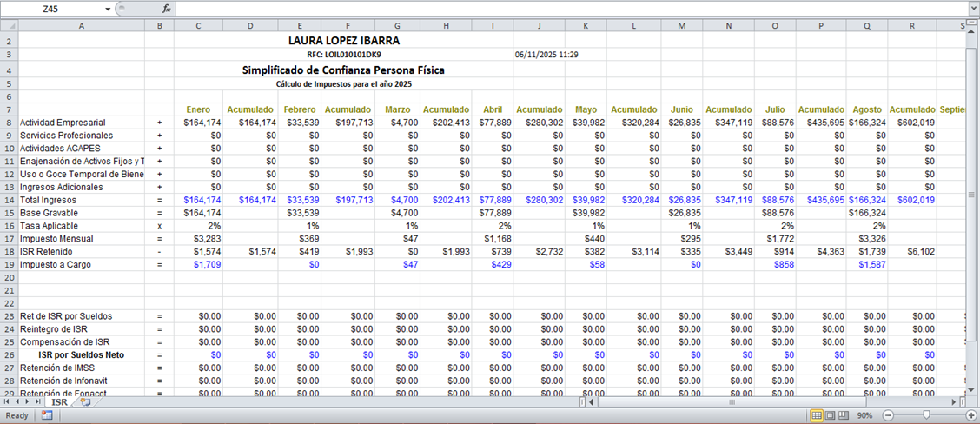This screenshot has height=424, width=980.
Task: Select the Enero Impuesto a Cargo $1,709 cell
Action: click(x=198, y=263)
